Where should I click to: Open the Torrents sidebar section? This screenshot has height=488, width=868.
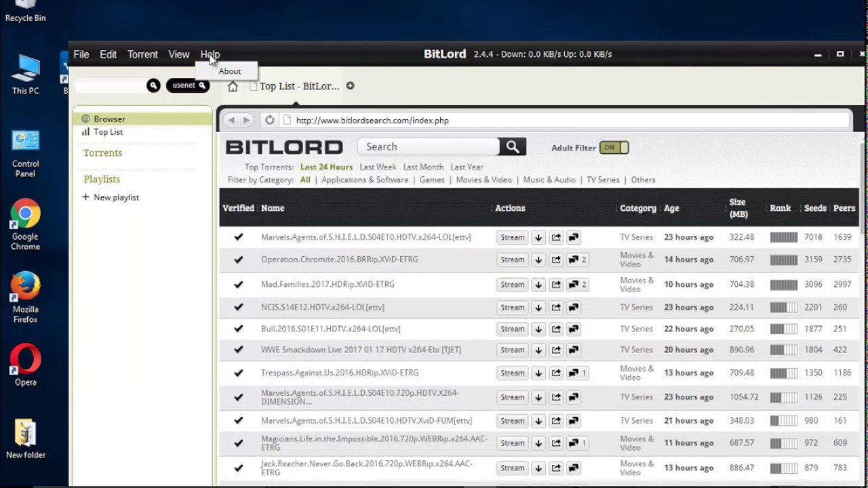click(x=102, y=153)
